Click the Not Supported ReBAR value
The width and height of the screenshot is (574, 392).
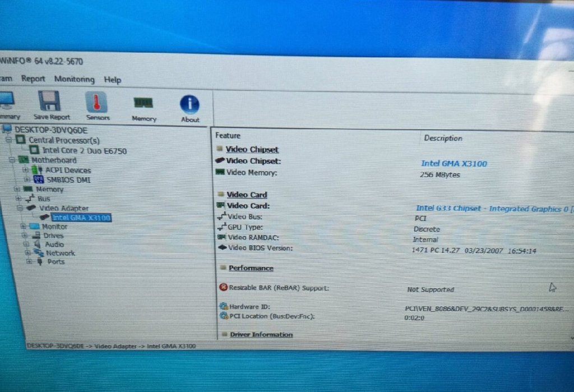click(430, 289)
